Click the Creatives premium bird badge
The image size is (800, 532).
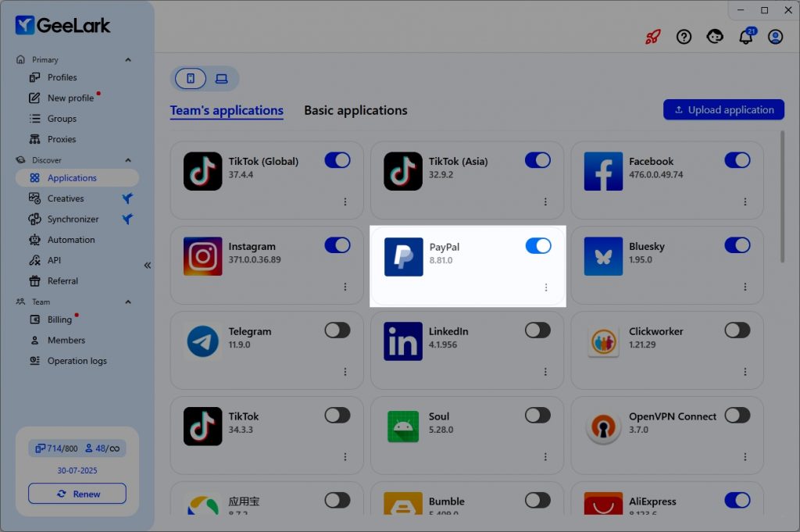127,198
